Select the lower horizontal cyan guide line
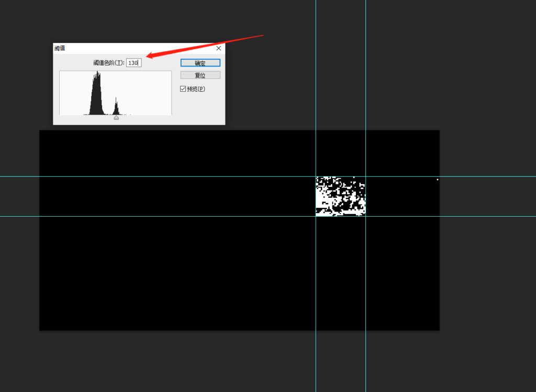Screen dimensions: 536x392 point(157,216)
